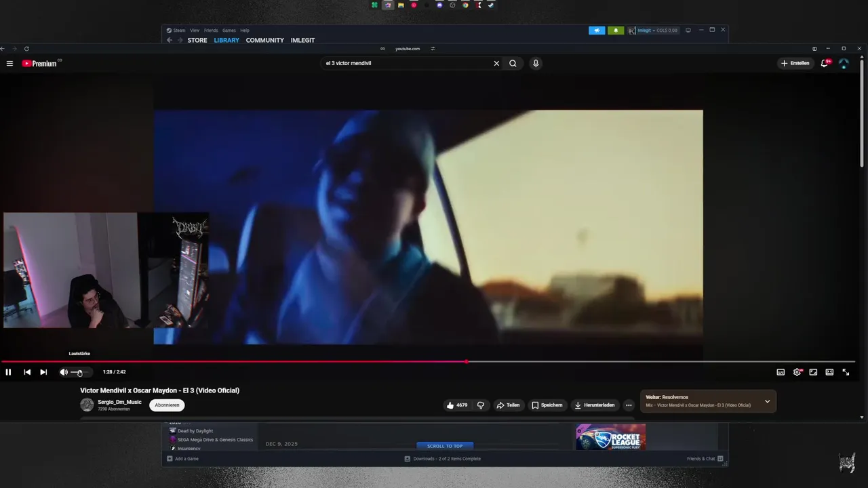Toggle Steam Big Picture mode icon

[x=688, y=30]
